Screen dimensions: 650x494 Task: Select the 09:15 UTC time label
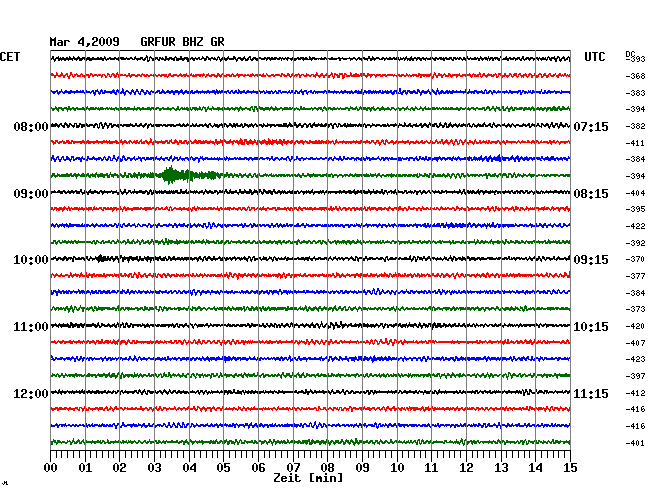point(591,260)
